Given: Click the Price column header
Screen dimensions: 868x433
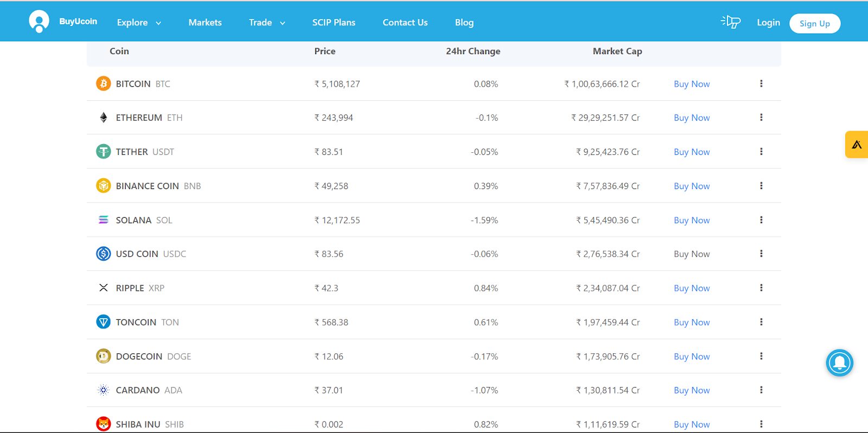Looking at the screenshot, I should (325, 51).
